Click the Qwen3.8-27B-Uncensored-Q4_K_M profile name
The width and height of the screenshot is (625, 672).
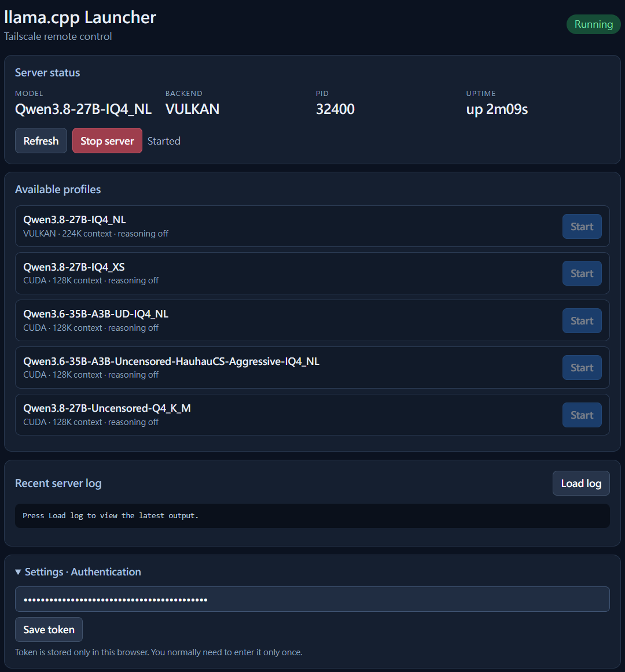(x=107, y=408)
